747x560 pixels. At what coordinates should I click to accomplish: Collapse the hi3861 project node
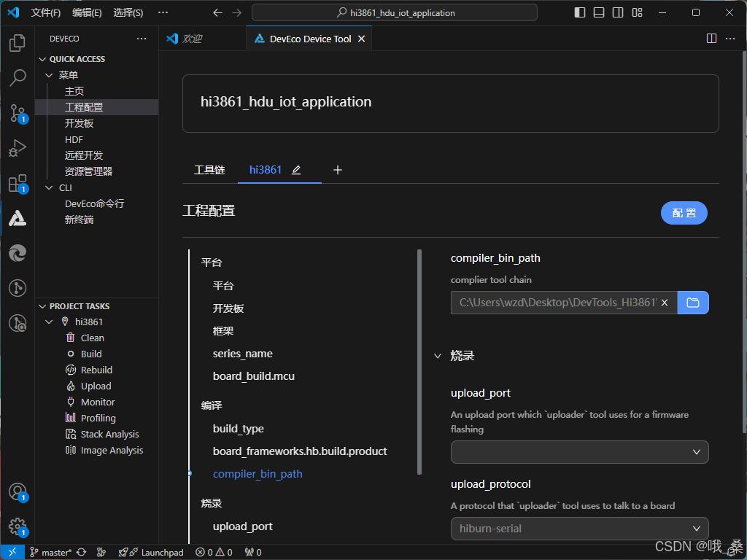[49, 322]
